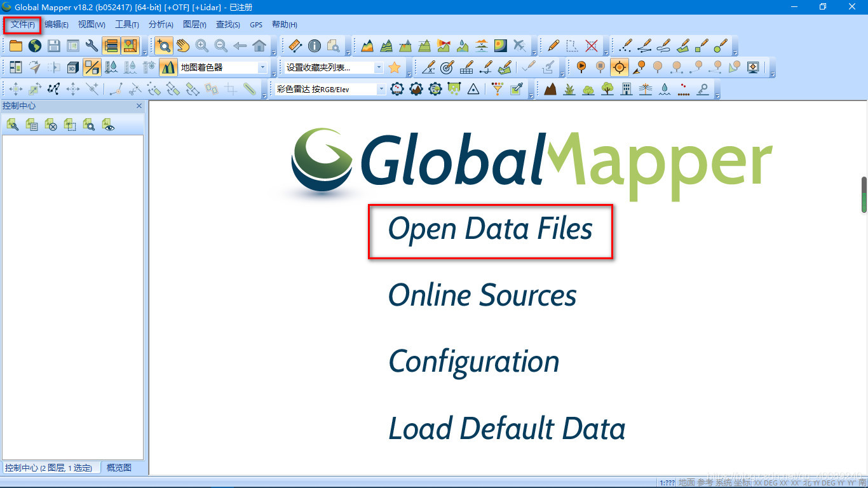Viewport: 868px width, 488px height.
Task: Click the remove layer icon in control center
Action: pyautogui.click(x=51, y=125)
